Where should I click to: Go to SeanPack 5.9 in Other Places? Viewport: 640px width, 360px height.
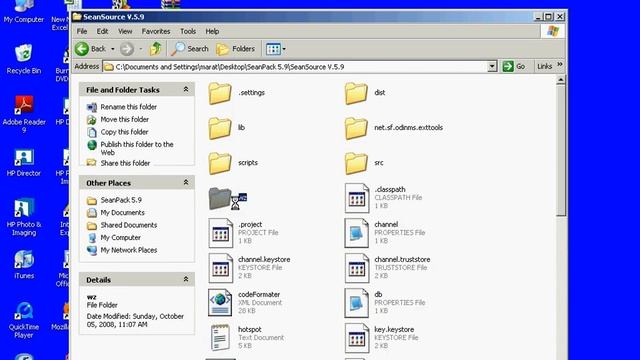121,200
